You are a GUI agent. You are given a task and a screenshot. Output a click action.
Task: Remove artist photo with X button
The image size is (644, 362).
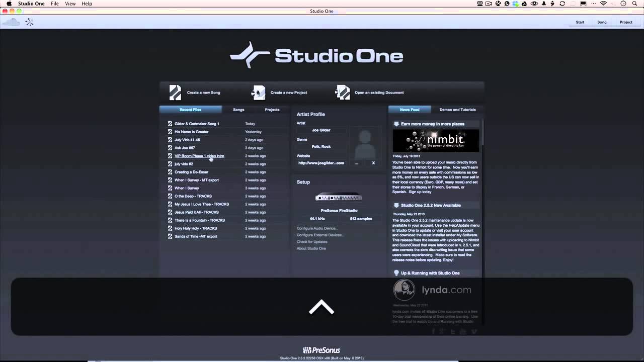click(x=373, y=163)
